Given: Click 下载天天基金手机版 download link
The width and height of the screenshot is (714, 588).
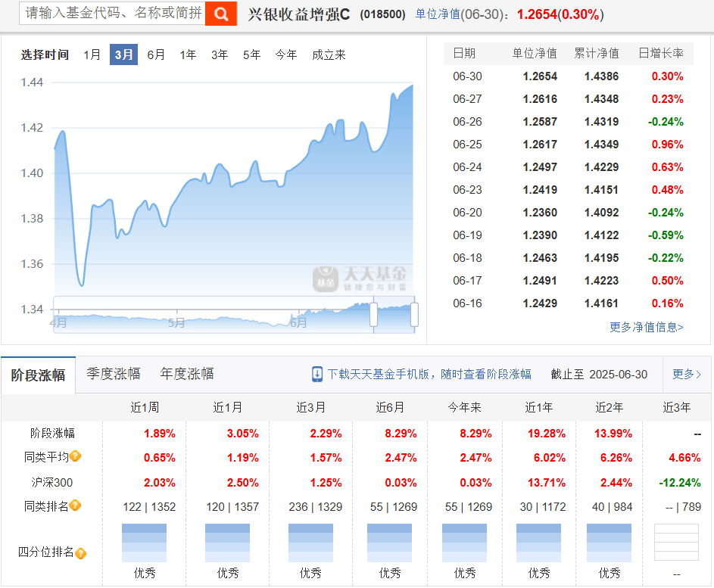Looking at the screenshot, I should 429,374.
